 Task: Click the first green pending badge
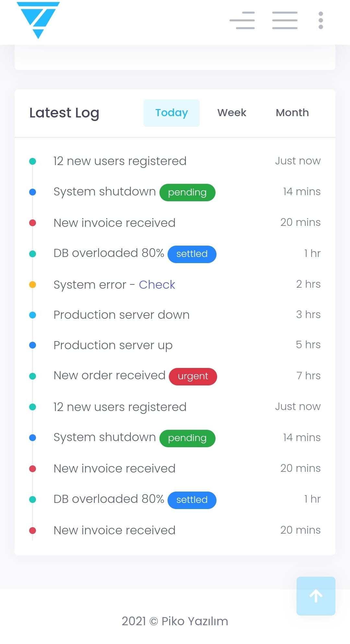187,193
